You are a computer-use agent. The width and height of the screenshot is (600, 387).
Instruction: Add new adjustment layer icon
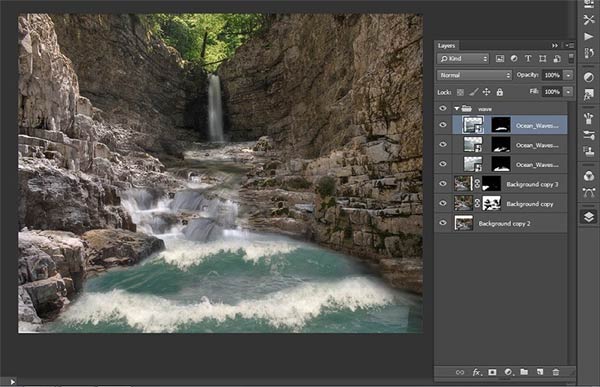pos(508,372)
